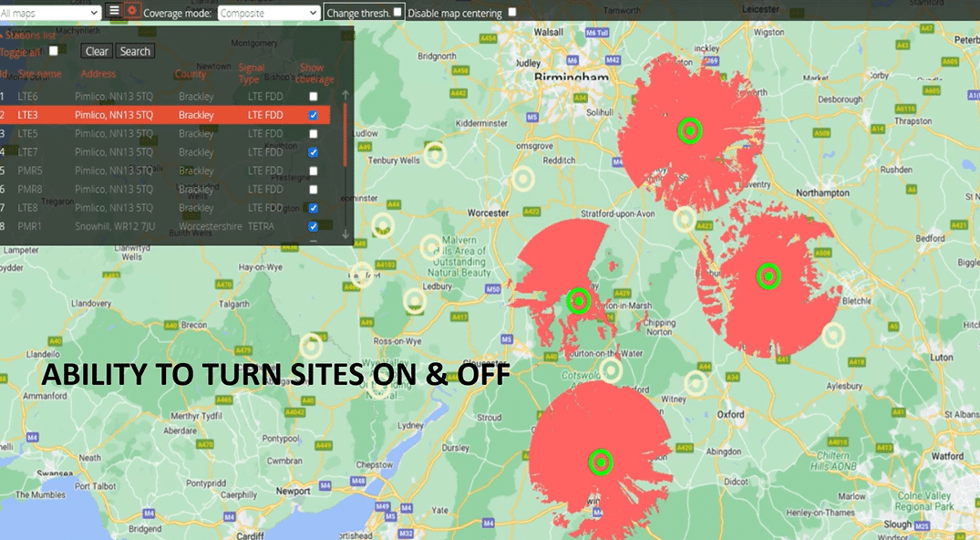The image size is (980, 540).
Task: Sort by the Signal Type column header
Action: coord(252,73)
